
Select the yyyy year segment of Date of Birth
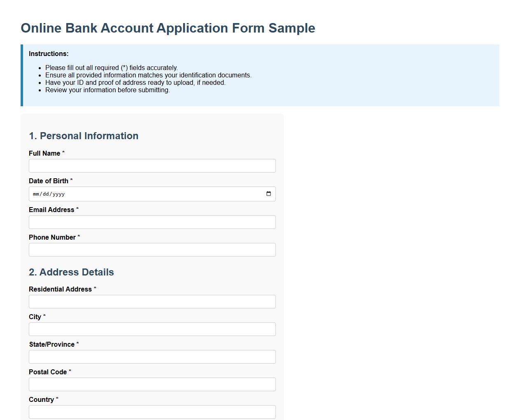coord(59,194)
